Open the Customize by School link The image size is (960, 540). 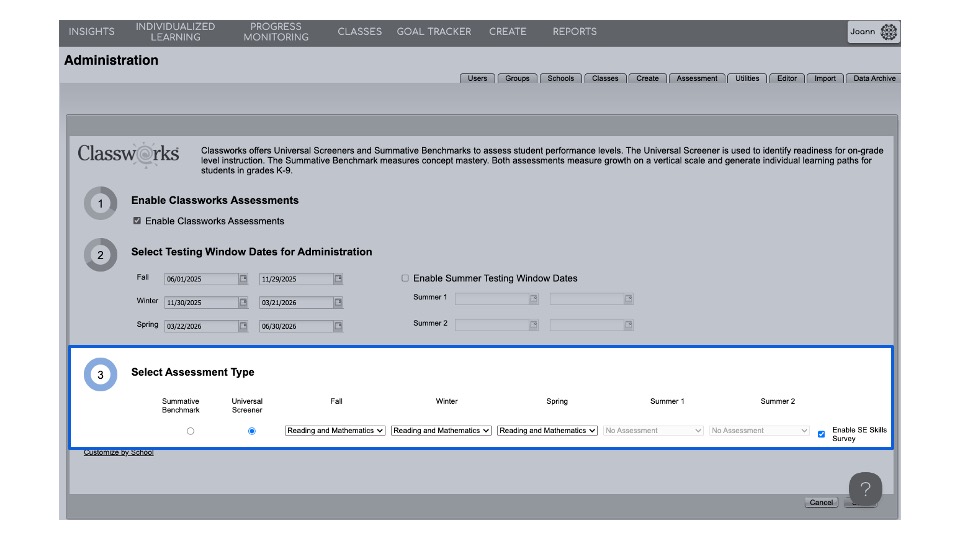pos(118,452)
